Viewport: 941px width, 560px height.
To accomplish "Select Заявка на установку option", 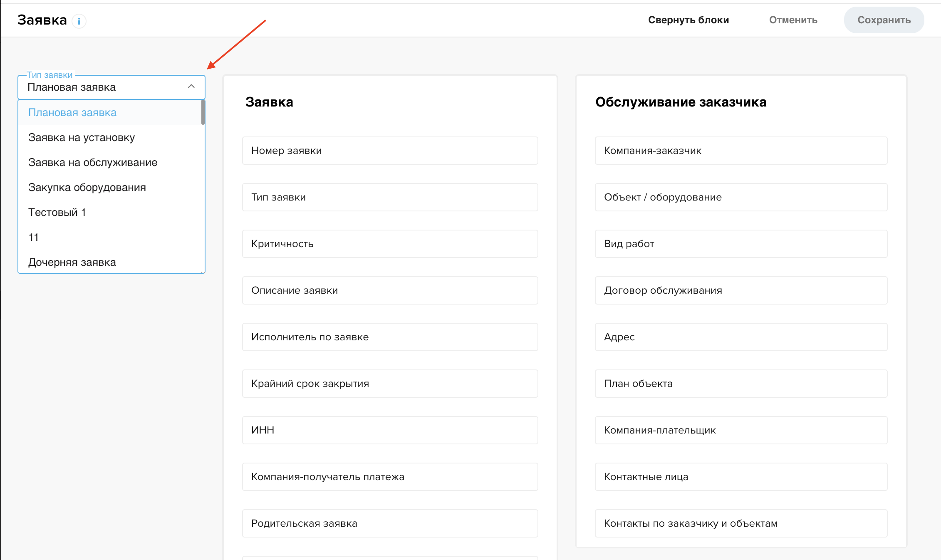I will (82, 138).
